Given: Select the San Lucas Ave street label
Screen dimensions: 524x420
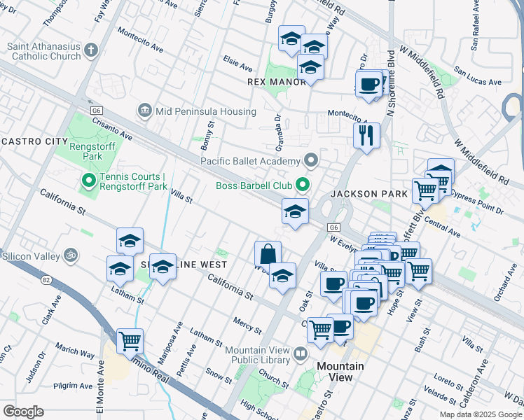Looking at the screenshot, I should click(478, 76).
